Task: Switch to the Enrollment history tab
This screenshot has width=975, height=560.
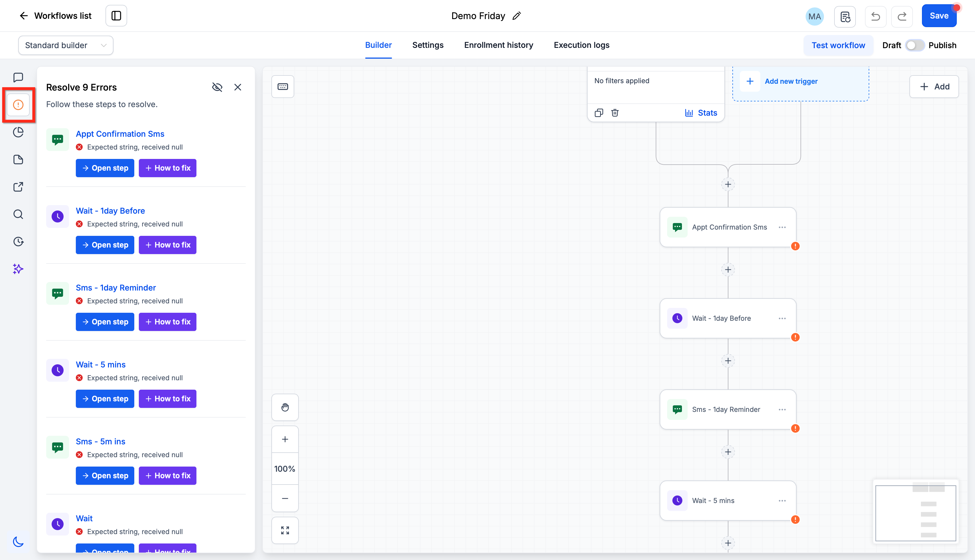Action: tap(498, 45)
